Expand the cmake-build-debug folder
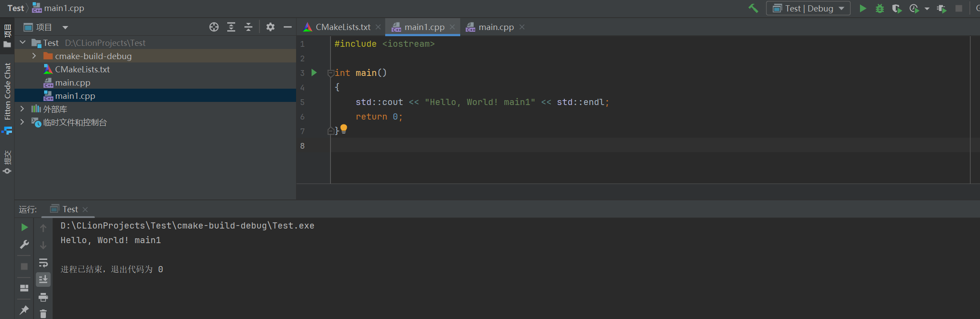Screen dimensions: 980x319 [x=34, y=56]
